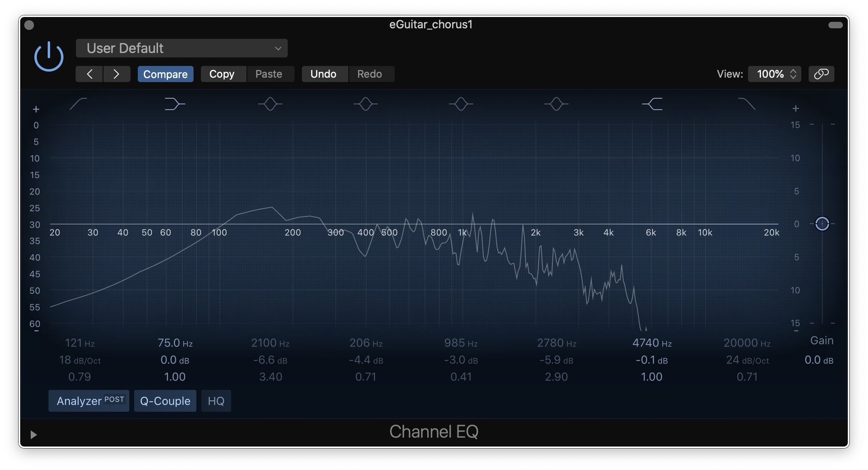This screenshot has width=868, height=470.
Task: Toggle the plug-in power bypass button
Action: click(x=48, y=57)
